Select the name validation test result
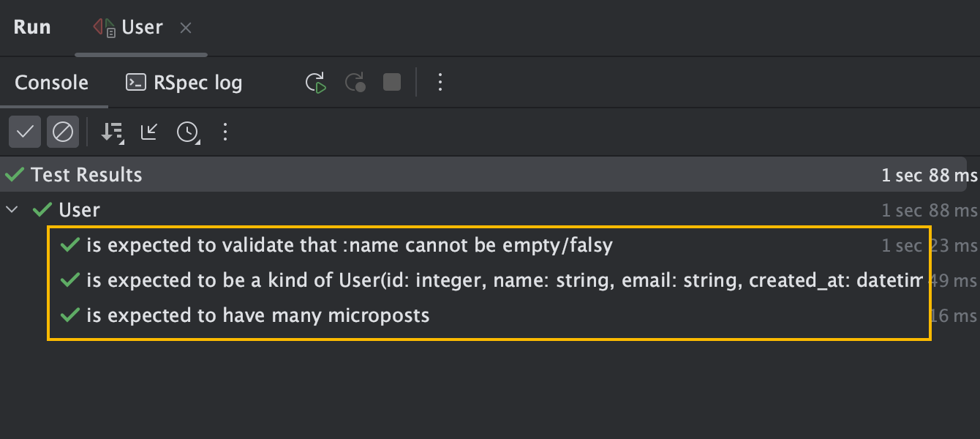The image size is (980, 439). (349, 245)
